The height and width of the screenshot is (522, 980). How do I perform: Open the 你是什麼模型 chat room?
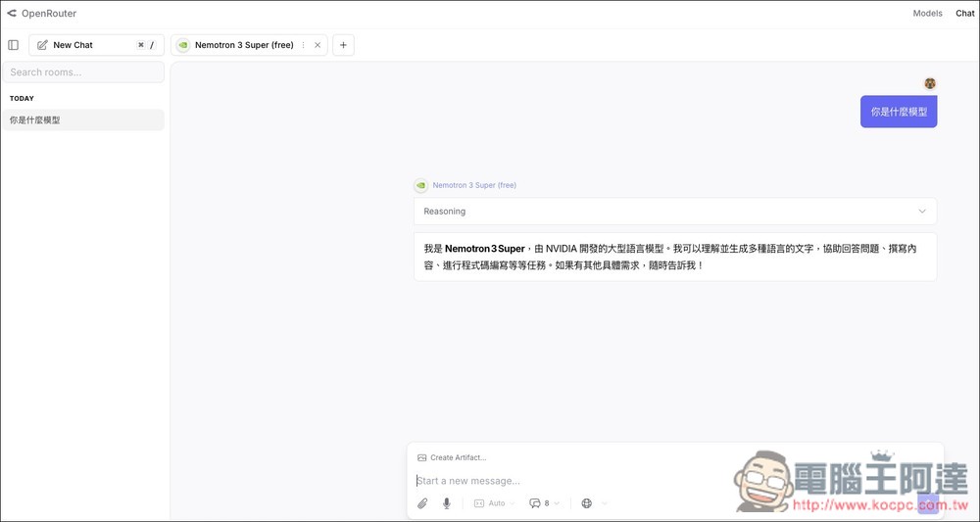tap(83, 119)
